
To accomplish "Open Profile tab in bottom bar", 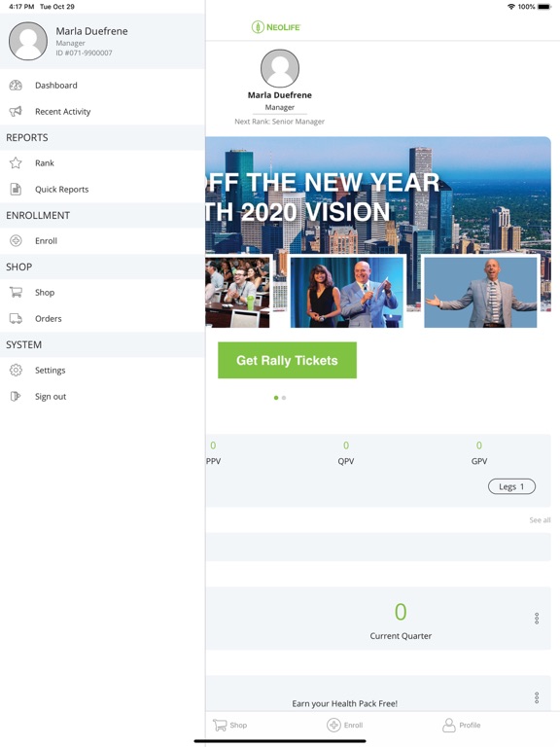I will [x=462, y=725].
